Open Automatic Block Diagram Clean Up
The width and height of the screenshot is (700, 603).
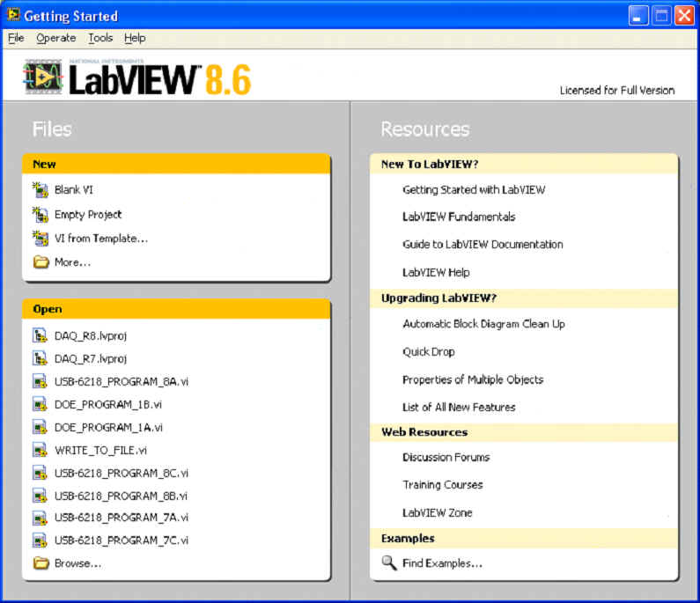484,324
